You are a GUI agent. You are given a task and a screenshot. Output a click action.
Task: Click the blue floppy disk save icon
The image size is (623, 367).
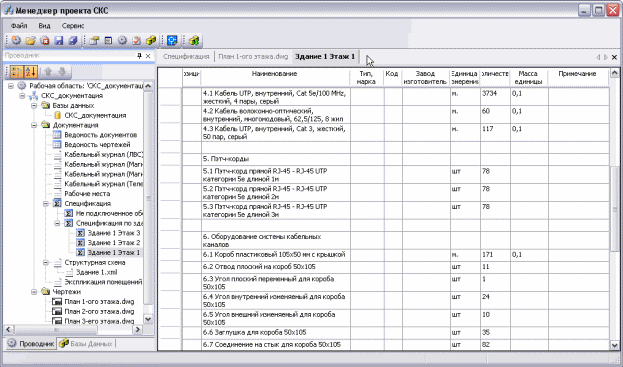[59, 41]
